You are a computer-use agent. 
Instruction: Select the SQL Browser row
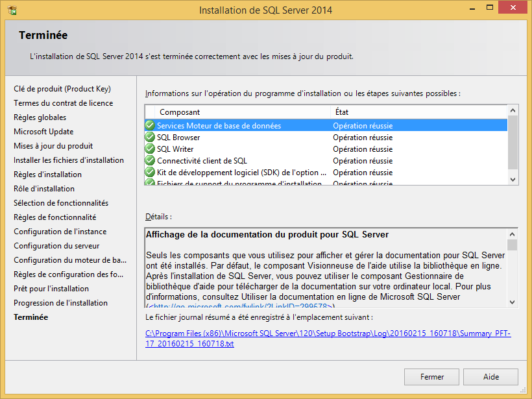[x=326, y=137]
